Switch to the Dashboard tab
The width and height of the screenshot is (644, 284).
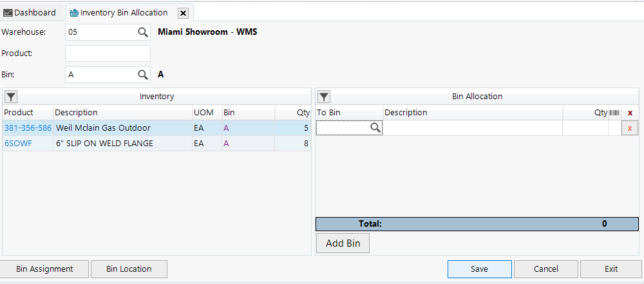30,12
